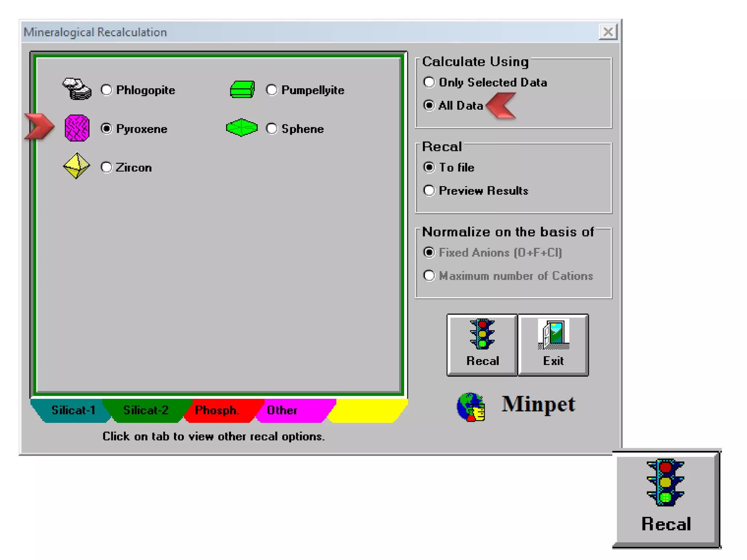Click the Phlogopite mica stack icon
This screenshot has width=747, height=560.
coord(77,89)
